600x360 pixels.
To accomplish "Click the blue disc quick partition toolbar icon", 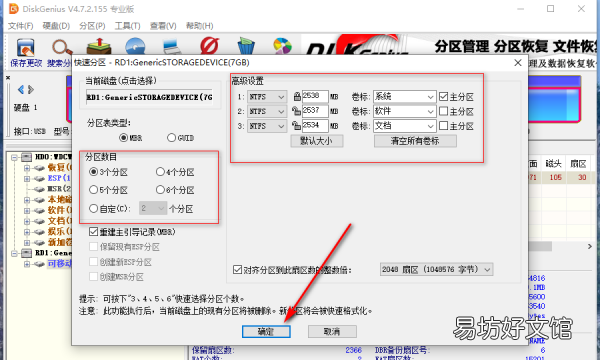I will 135,46.
